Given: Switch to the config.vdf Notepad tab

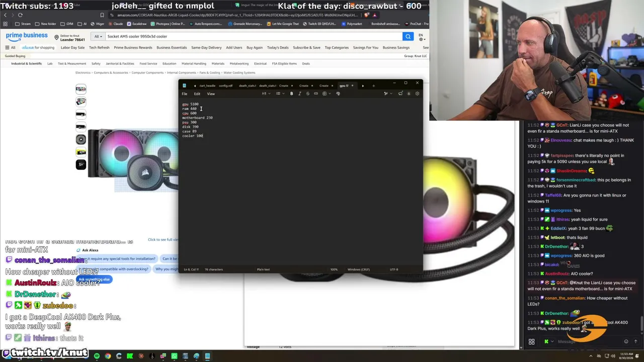Looking at the screenshot, I should [226, 85].
